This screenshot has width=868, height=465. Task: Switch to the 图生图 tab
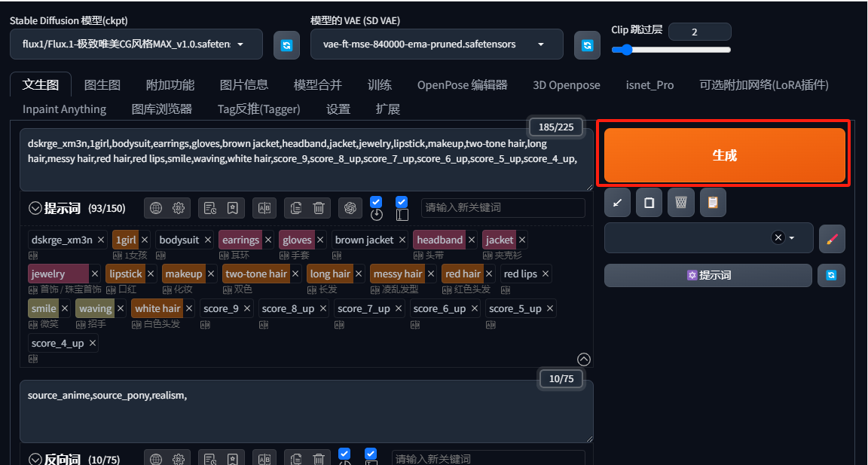tap(102, 84)
